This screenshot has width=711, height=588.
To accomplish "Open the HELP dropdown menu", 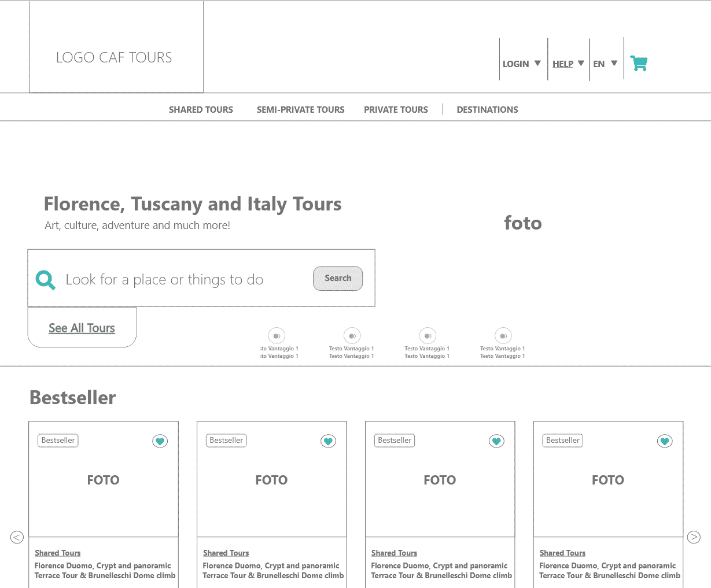I will [568, 64].
